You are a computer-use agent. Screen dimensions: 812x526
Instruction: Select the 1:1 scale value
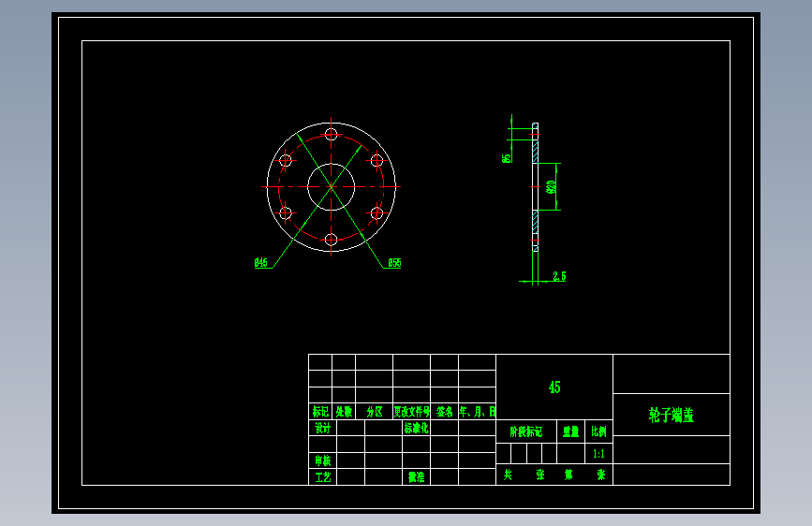pos(598,454)
